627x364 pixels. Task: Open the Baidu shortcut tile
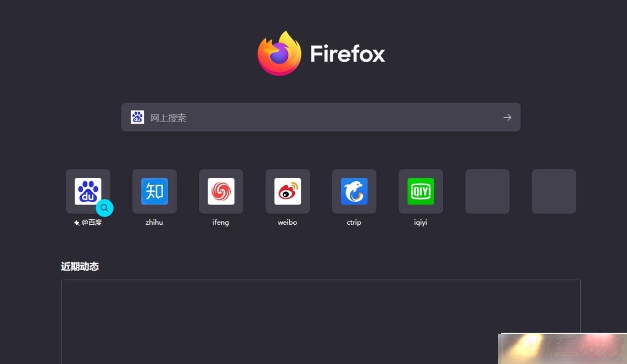tap(88, 191)
